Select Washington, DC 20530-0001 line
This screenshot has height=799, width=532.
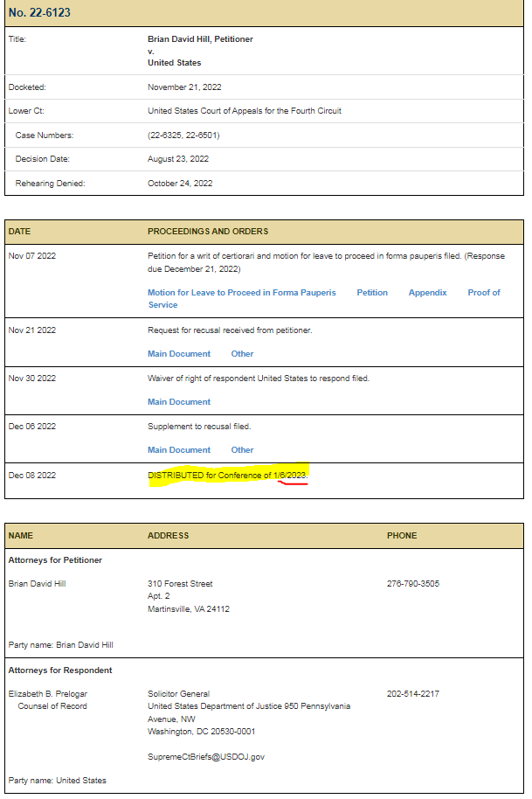[201, 731]
